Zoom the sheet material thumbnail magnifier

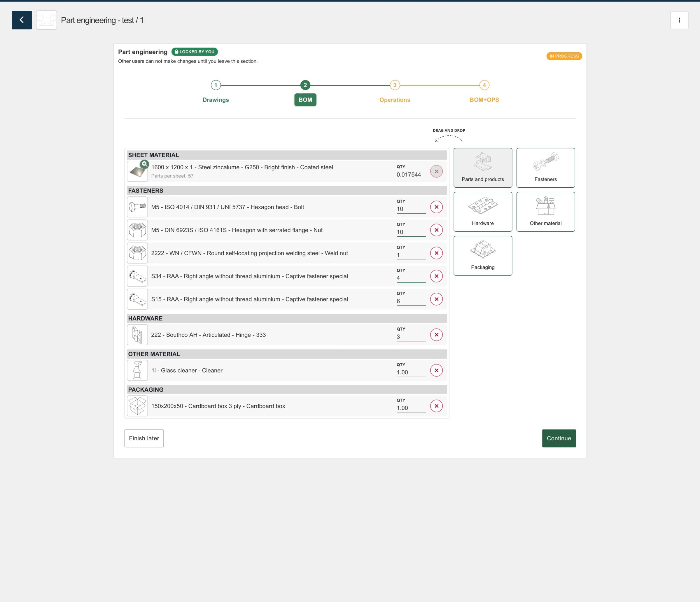[x=144, y=164]
